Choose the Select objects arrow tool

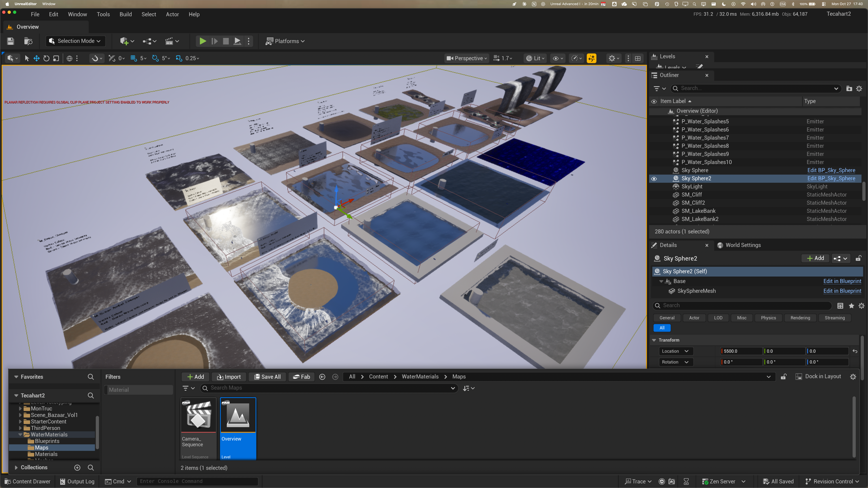pos(27,58)
